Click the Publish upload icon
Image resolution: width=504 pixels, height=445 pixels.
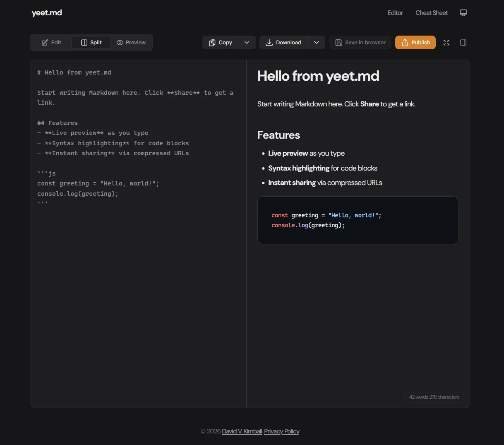click(405, 43)
